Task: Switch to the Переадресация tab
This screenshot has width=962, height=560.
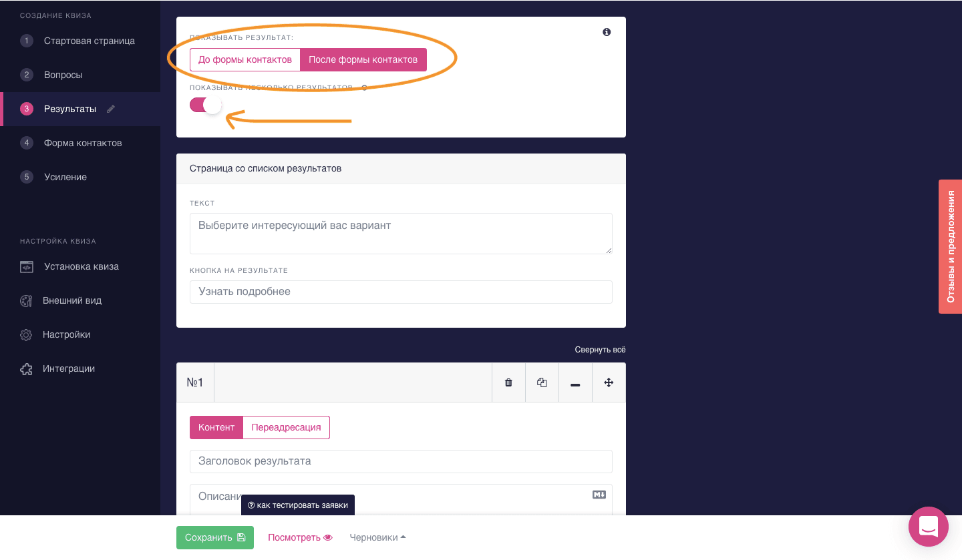Action: pyautogui.click(x=286, y=427)
